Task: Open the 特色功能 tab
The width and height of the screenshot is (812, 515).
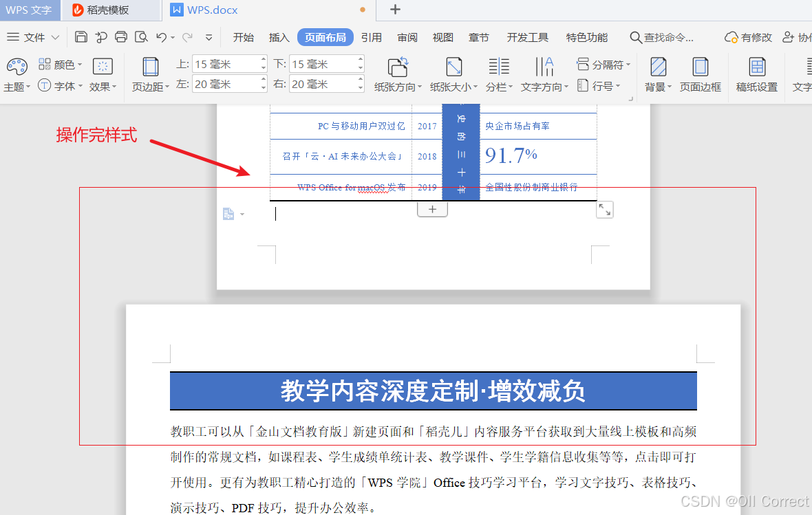Action: tap(587, 37)
